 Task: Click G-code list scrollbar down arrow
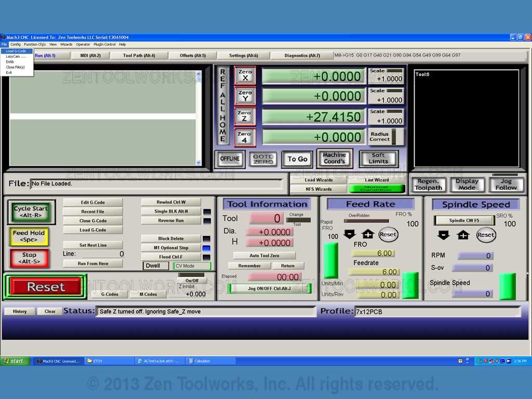(198, 163)
